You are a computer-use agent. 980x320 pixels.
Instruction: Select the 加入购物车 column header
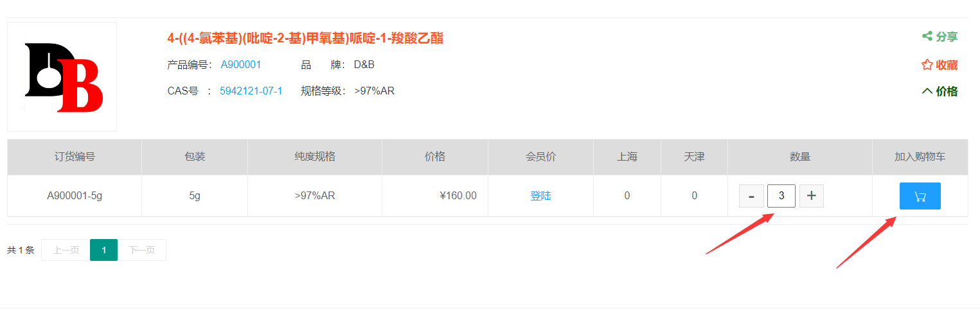point(920,157)
